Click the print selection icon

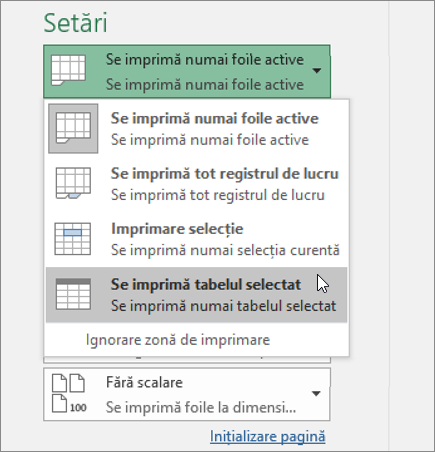pos(73,239)
